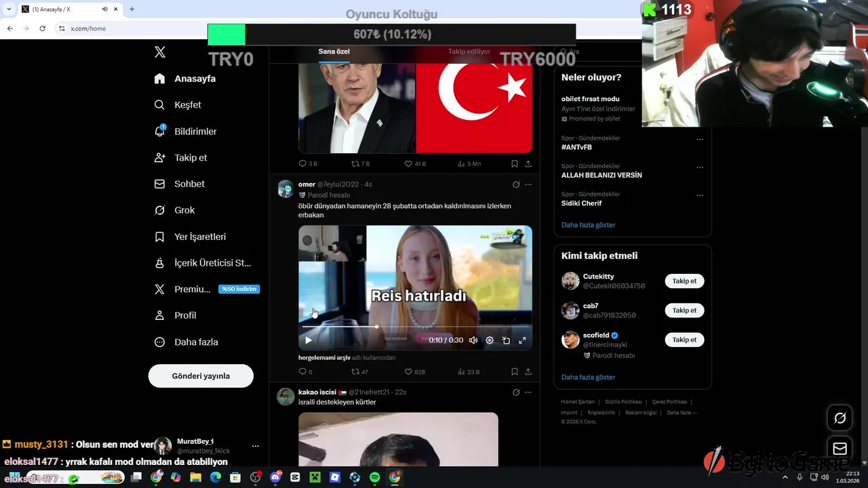Open the browser tab list chevron

8,9
